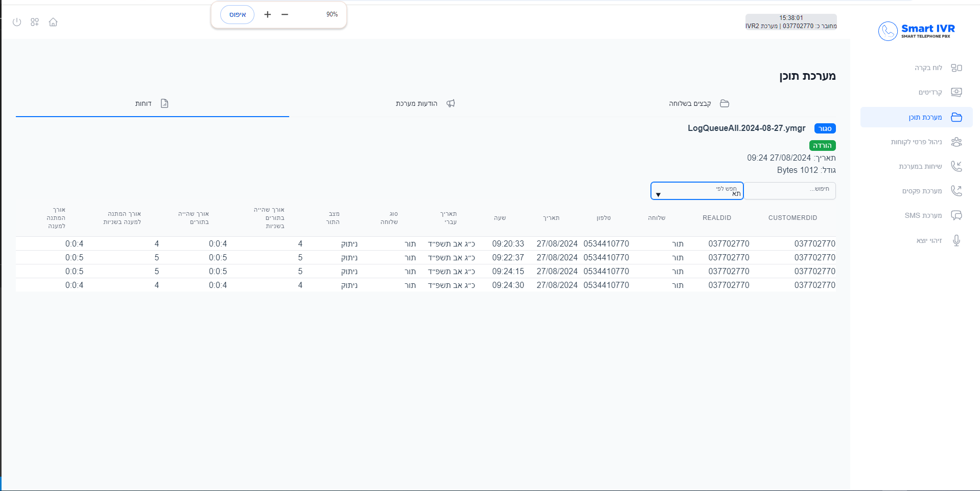
Task: Click the zoom in plus button
Action: tap(267, 14)
